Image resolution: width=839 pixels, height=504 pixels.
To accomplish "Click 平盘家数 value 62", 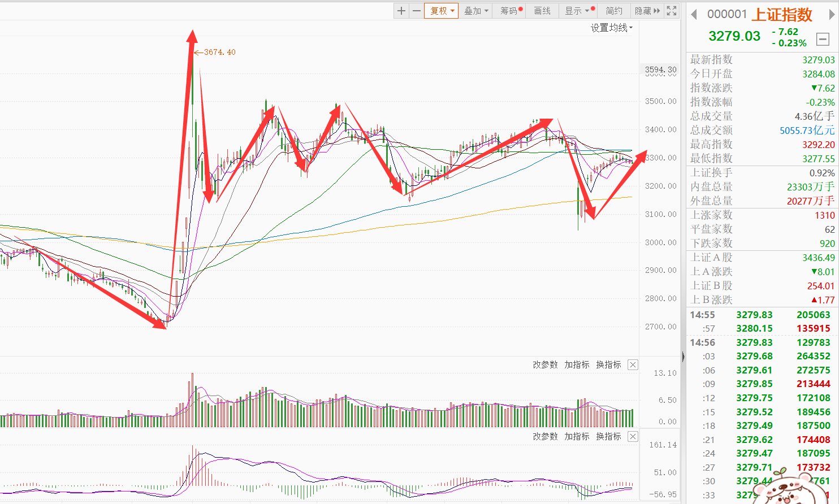I will click(x=829, y=229).
